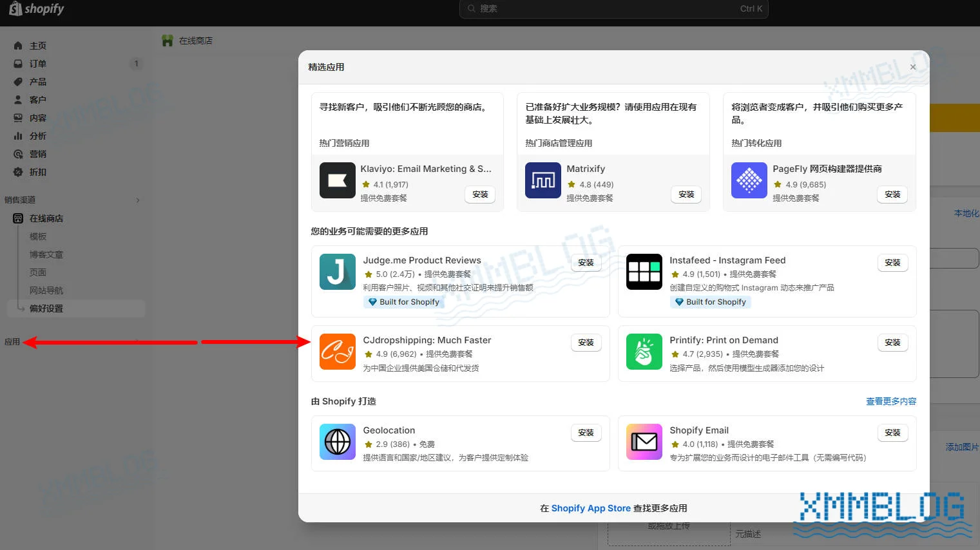Viewport: 980px width, 550px height.
Task: Open the 营销 marketing icon
Action: pos(18,154)
